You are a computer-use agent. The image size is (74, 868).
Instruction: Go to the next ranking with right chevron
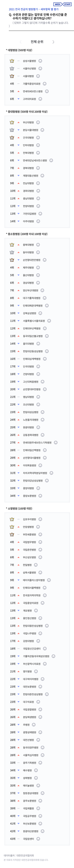(53, 42)
